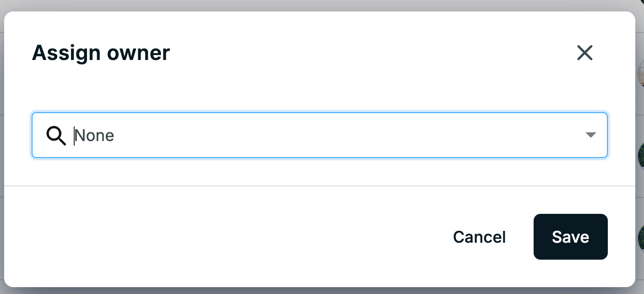644x294 pixels.
Task: Close the Assign owner dialog
Action: [x=585, y=53]
